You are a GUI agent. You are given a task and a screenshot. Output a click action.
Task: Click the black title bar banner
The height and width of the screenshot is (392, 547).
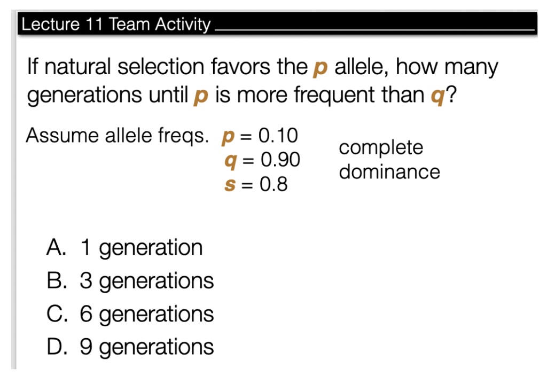coord(277,23)
